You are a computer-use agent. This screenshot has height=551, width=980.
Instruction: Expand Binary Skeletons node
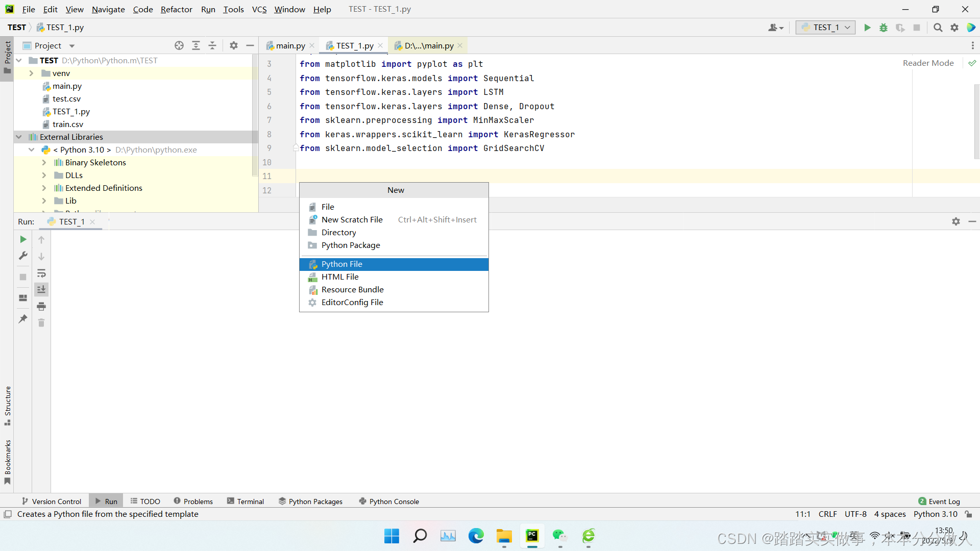[44, 162]
